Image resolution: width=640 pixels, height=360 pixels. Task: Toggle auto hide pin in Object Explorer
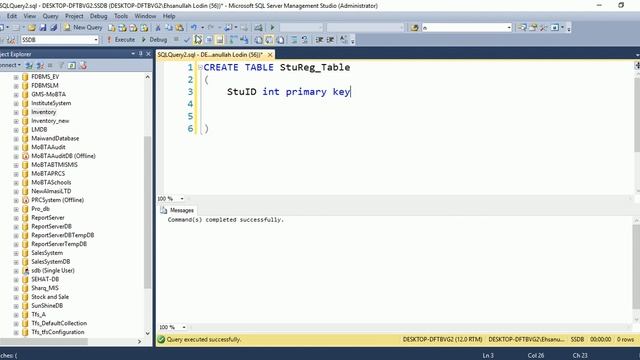[x=140, y=53]
